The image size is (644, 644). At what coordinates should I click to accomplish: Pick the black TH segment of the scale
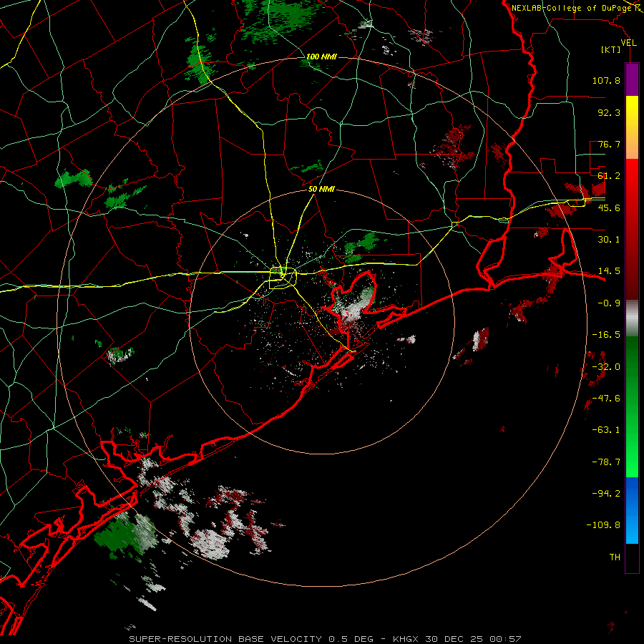click(x=632, y=557)
